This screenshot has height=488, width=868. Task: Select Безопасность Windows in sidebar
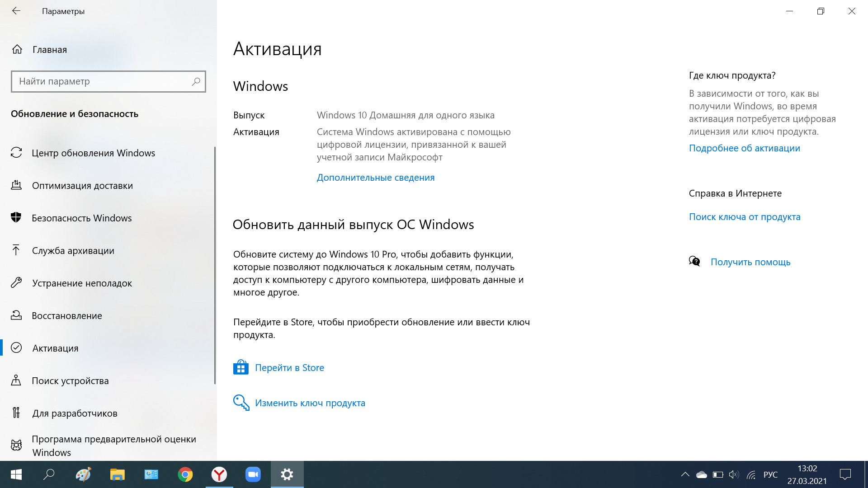click(82, 218)
